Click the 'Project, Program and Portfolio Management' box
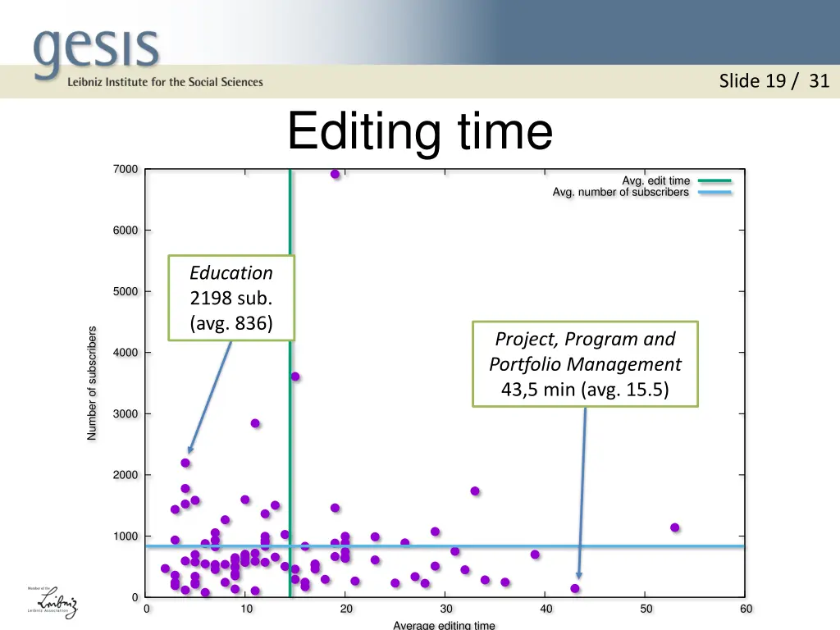This screenshot has height=630, width=840. [585, 364]
